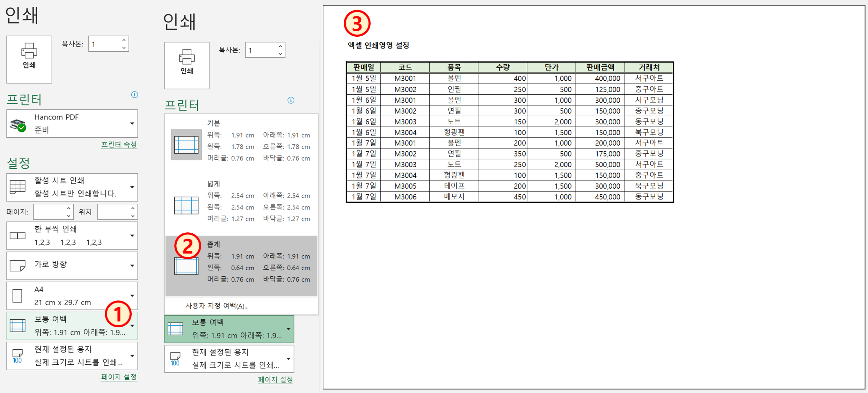The image size is (868, 393).
Task: Click the 위치 end page input field
Action: [114, 212]
